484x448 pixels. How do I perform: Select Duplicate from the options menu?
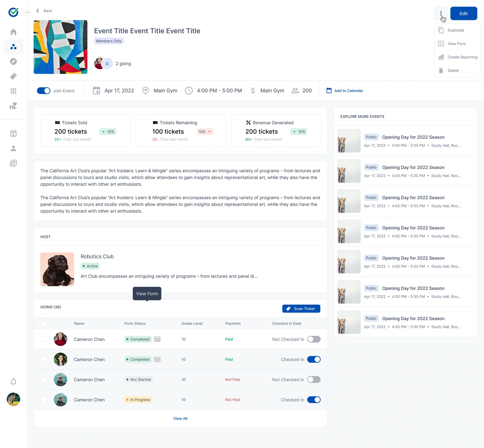(x=457, y=30)
